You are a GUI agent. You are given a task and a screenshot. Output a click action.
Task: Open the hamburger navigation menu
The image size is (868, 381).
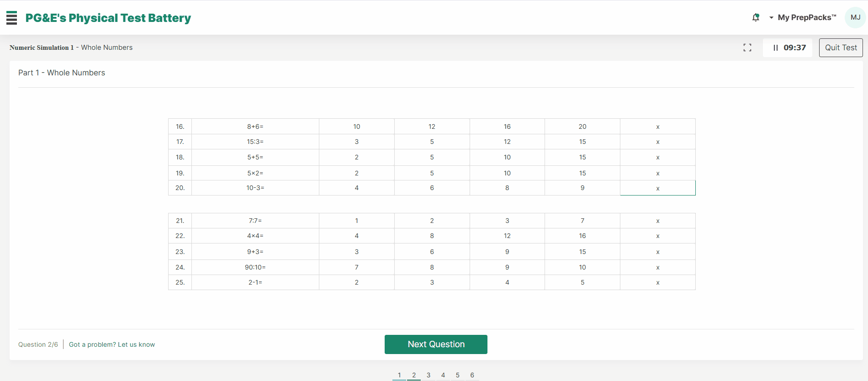(x=11, y=18)
